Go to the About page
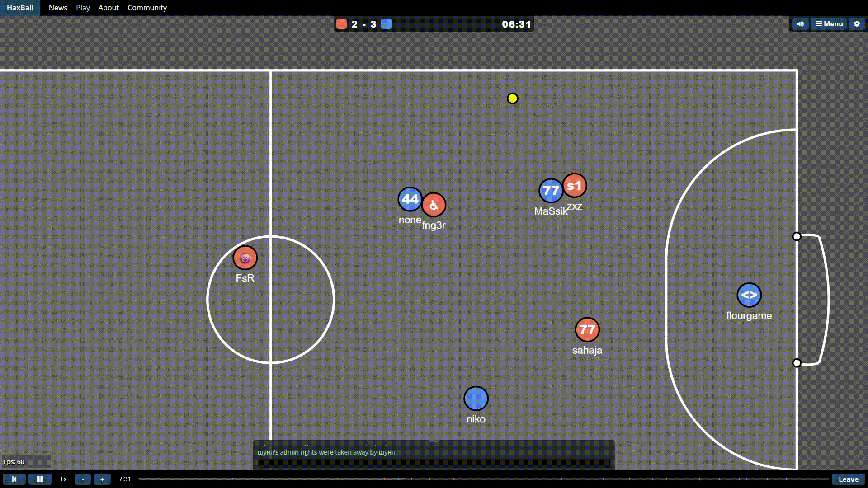868x488 pixels. [x=108, y=8]
